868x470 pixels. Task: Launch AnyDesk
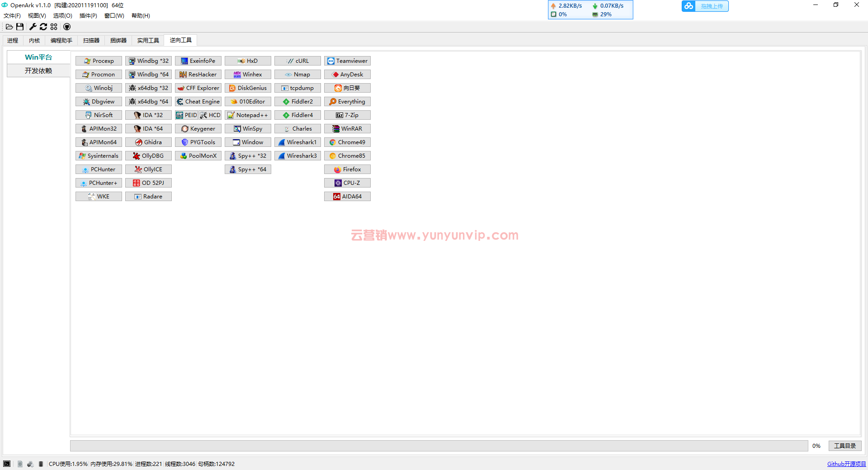tap(347, 75)
